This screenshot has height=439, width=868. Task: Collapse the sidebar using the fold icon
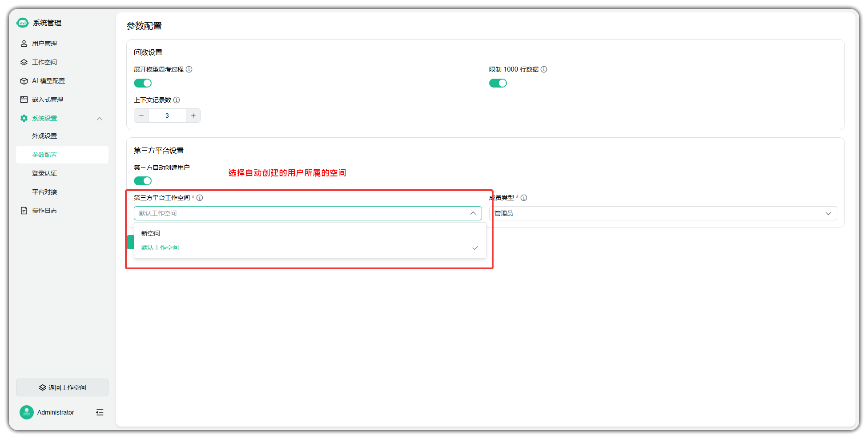tap(100, 412)
